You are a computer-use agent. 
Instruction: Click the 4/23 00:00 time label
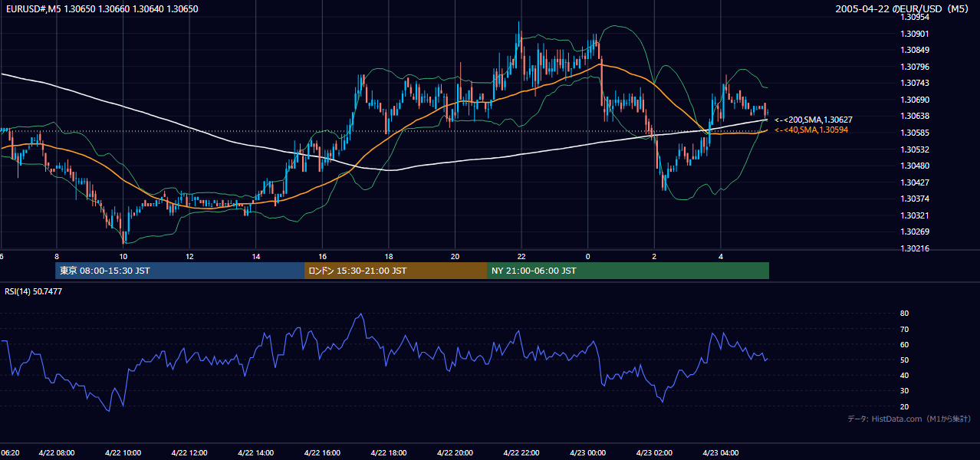(x=588, y=453)
